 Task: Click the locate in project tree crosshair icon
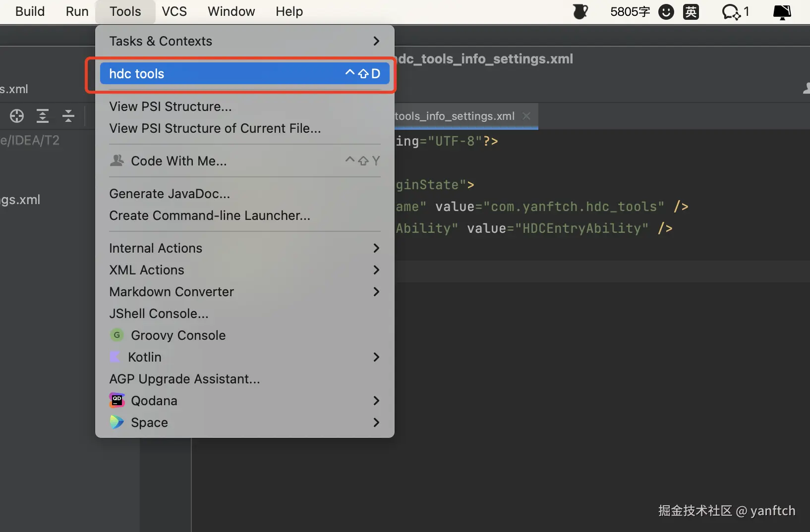click(x=17, y=116)
